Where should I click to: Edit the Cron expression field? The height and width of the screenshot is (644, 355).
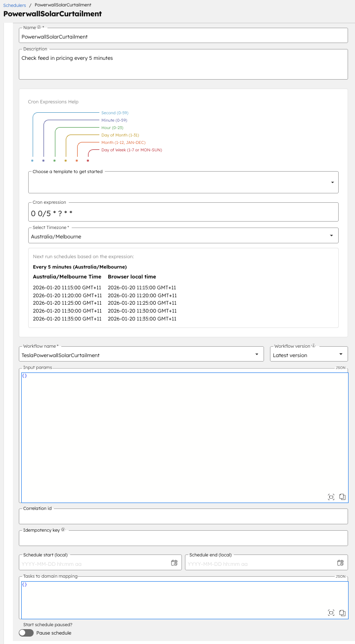(x=183, y=213)
